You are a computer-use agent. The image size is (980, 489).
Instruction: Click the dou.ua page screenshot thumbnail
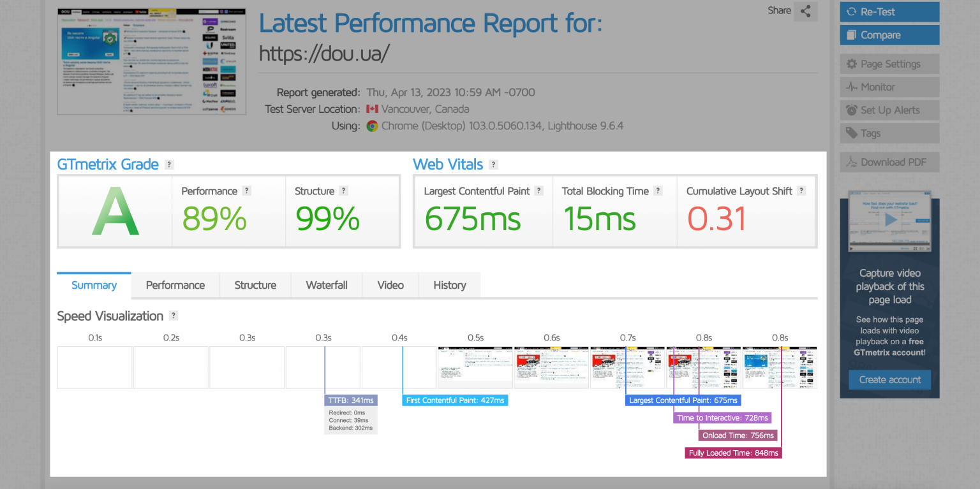[151, 61]
